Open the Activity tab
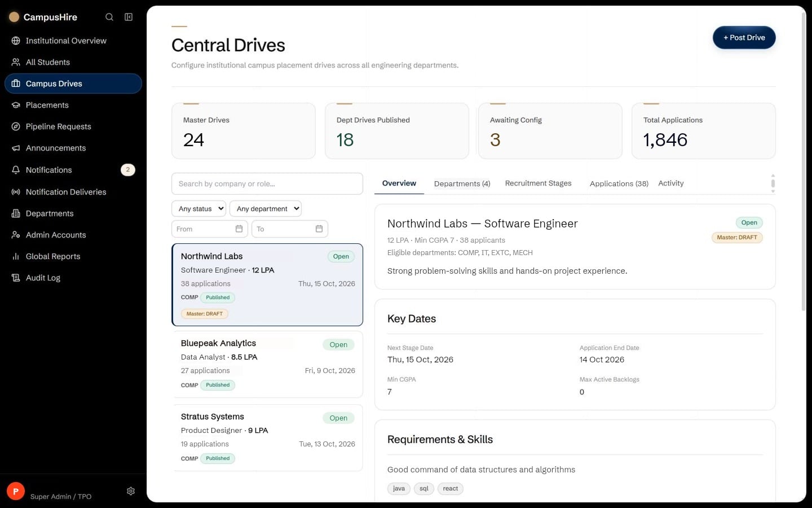812x508 pixels. (x=671, y=183)
